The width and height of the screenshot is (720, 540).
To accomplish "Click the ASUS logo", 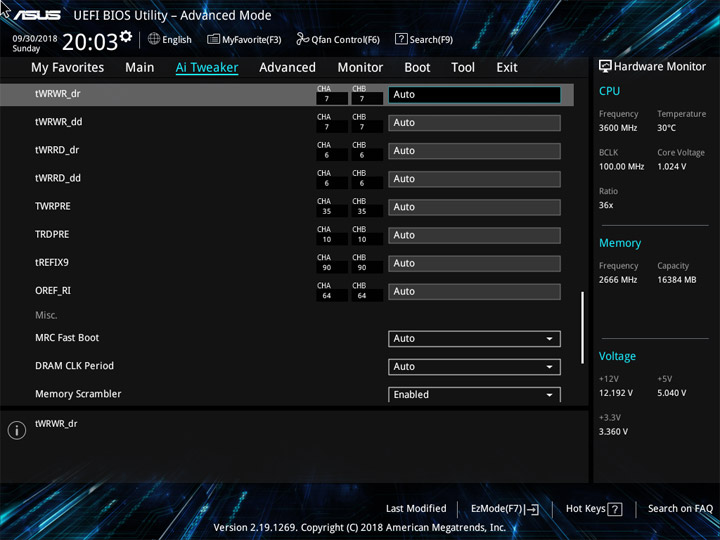I will point(36,15).
